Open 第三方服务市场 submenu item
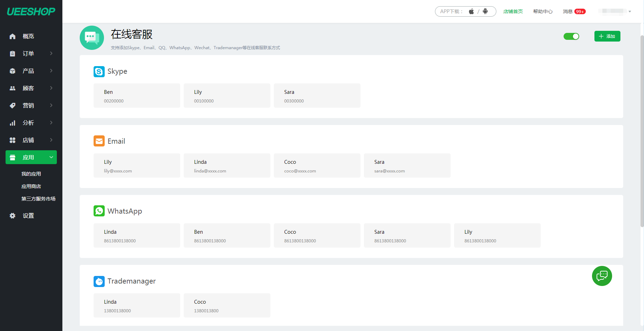Image resolution: width=644 pixels, height=331 pixels. pyautogui.click(x=38, y=199)
